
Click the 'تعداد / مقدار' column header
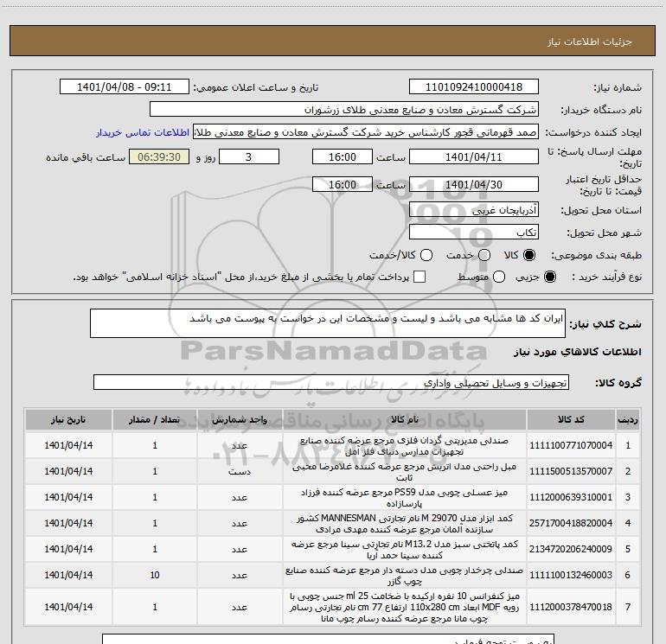click(x=155, y=420)
